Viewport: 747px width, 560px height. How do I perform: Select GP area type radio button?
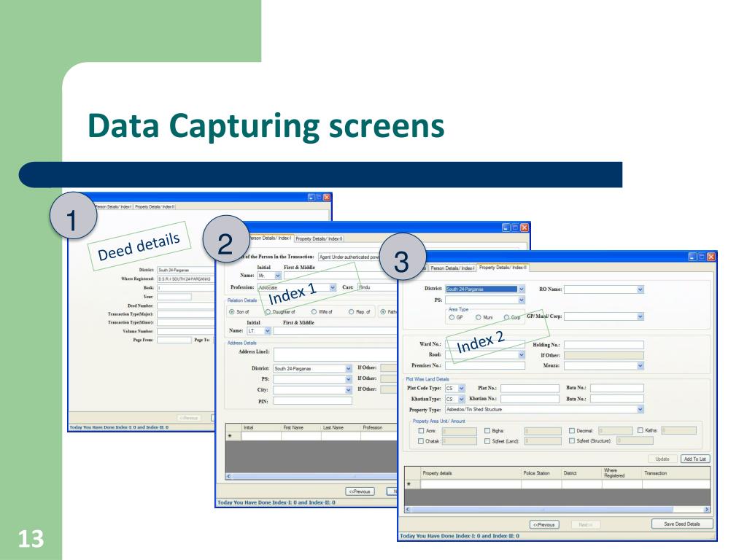(x=452, y=317)
